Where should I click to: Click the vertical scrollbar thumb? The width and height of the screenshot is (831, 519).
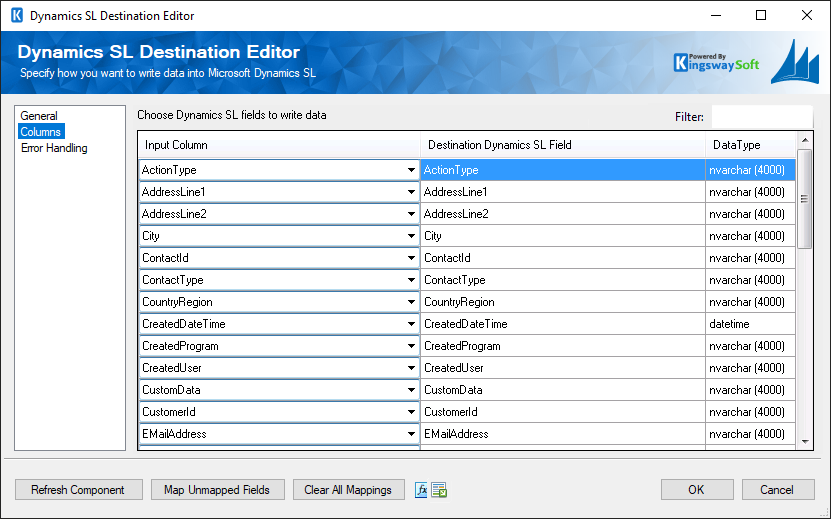click(805, 199)
